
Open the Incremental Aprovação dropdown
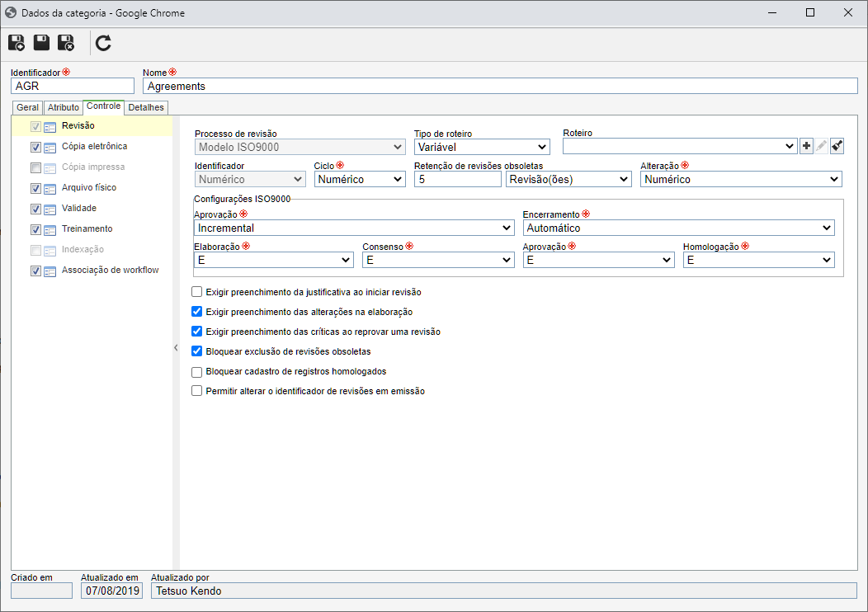[x=354, y=228]
